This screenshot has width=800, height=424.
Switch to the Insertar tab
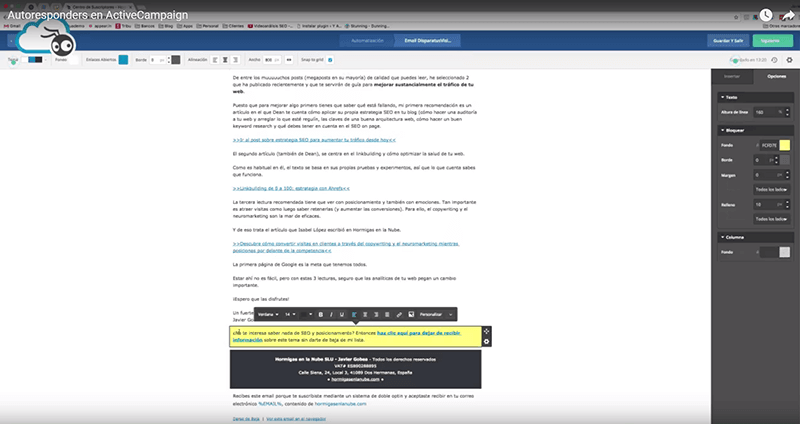(x=732, y=77)
